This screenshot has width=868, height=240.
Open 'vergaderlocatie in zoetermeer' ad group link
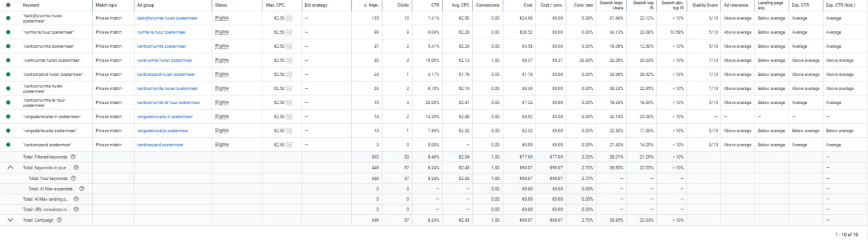167,117
